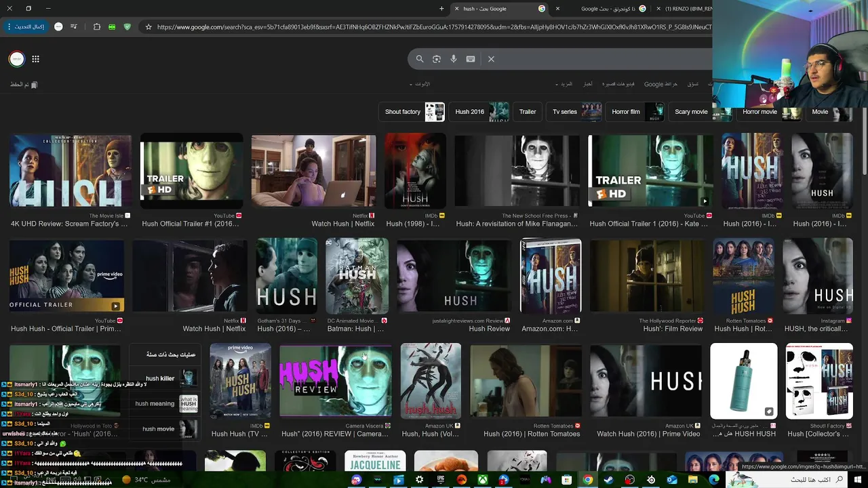868x488 pixels.
Task: Open the Hollywood Reporter Film Review thumbnail
Action: [647, 276]
